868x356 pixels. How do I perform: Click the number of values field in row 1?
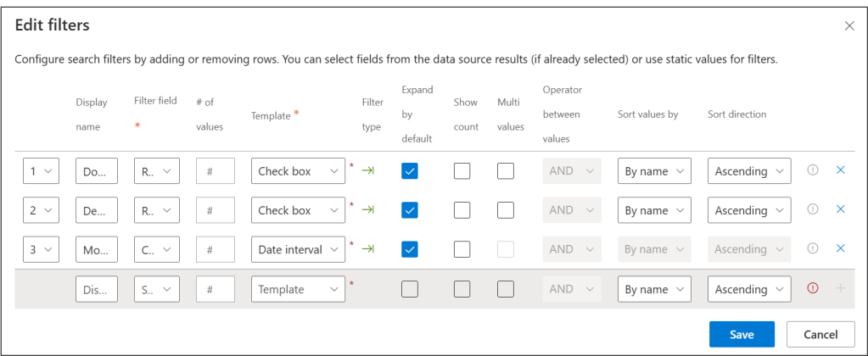[216, 171]
